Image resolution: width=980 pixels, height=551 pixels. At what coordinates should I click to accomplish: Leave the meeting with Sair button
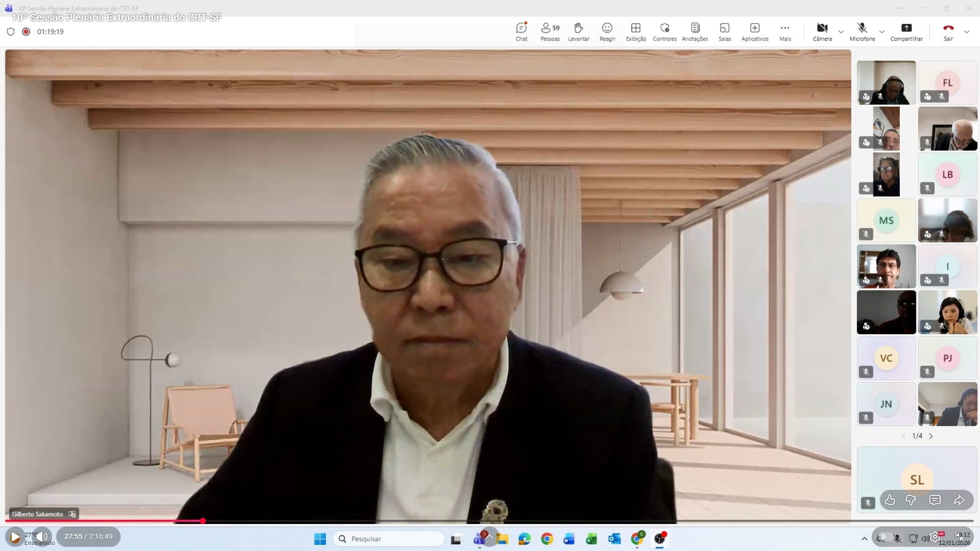click(x=948, y=32)
